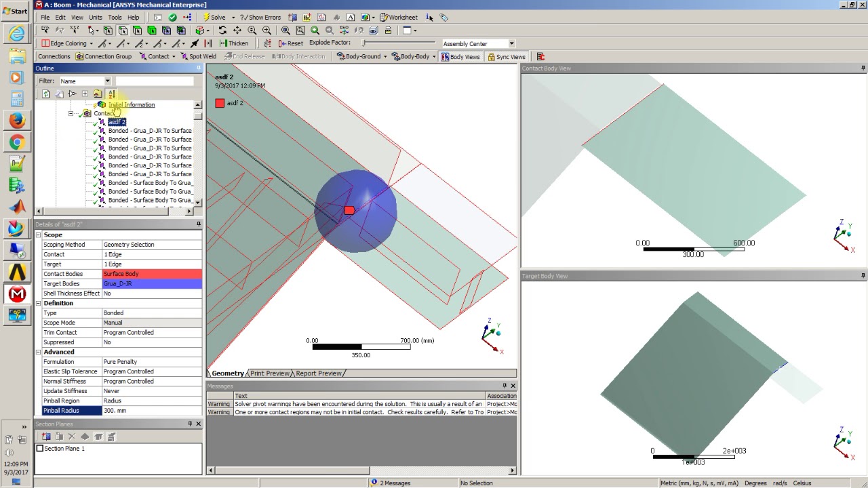Toggle Sync Views option
Viewport: 868px width, 488px height.
tap(506, 57)
